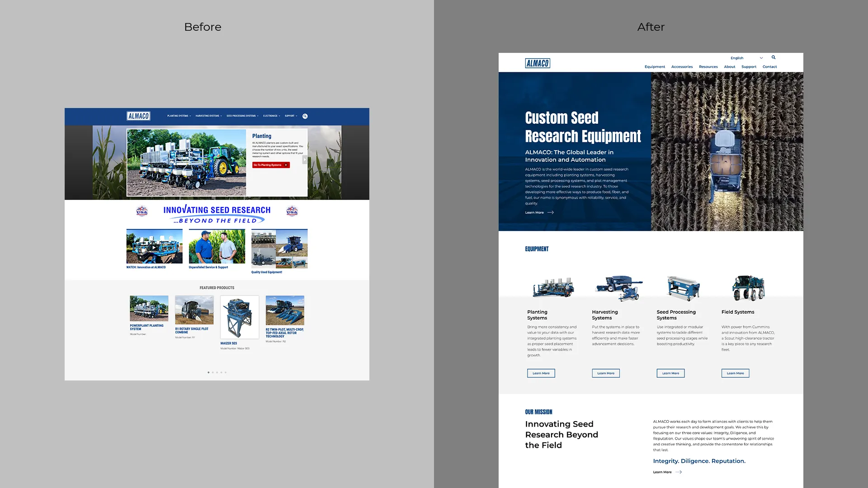This screenshot has height=488, width=868.
Task: Click the red Go To Planting Systems button
Action: tap(271, 165)
